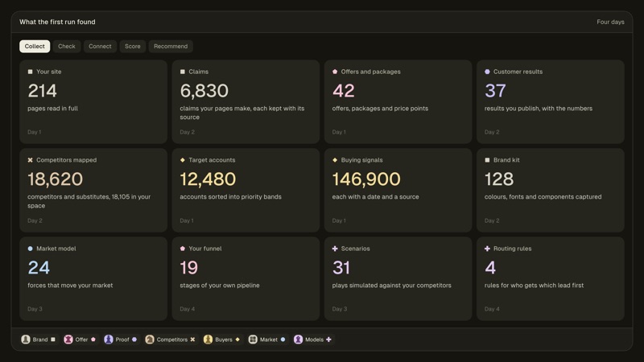Click 'each with a date and a source'
644x362 pixels.
[375, 197]
